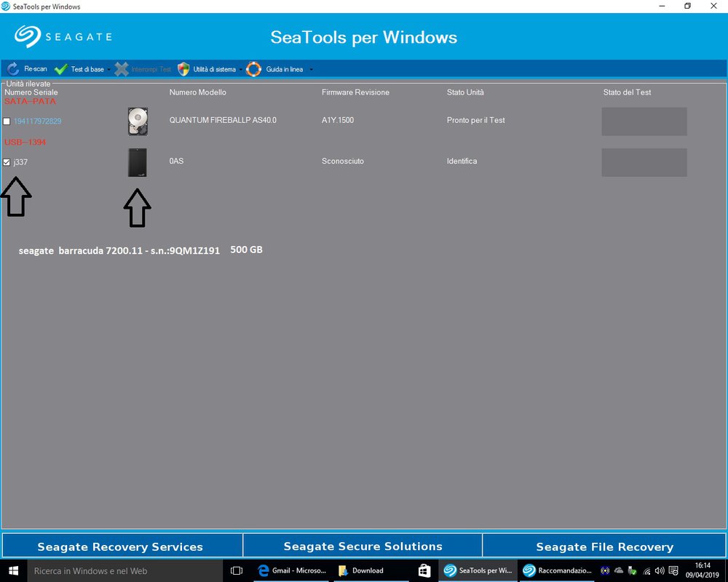Select the serial number 194117972829 link

click(37, 121)
